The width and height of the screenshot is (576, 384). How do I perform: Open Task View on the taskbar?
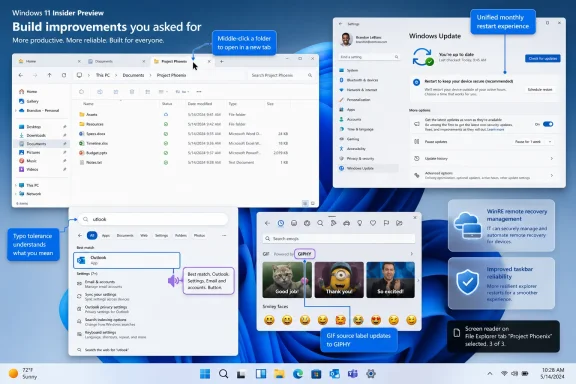(x=241, y=374)
